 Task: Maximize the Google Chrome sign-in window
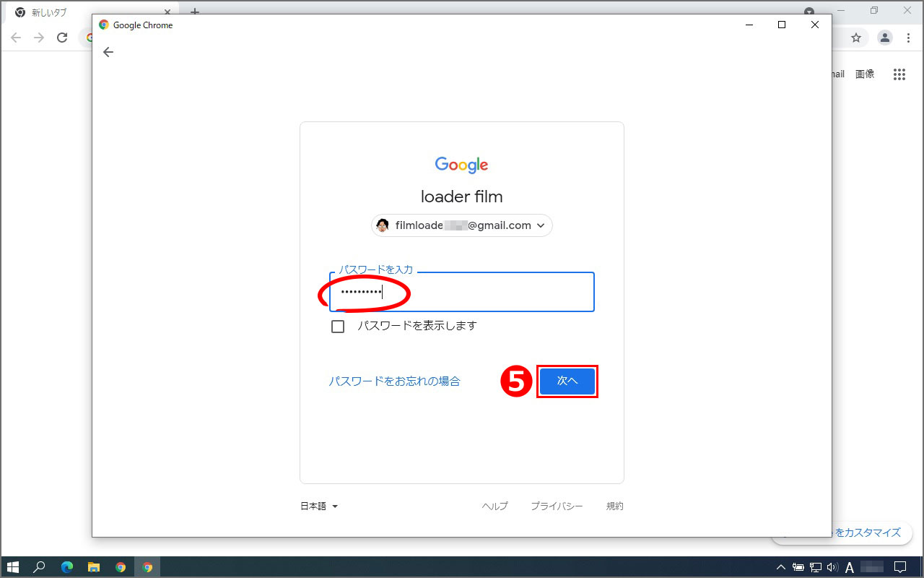782,25
